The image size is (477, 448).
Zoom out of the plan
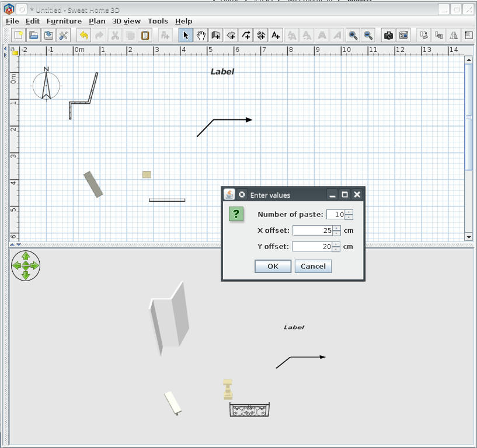pyautogui.click(x=368, y=35)
